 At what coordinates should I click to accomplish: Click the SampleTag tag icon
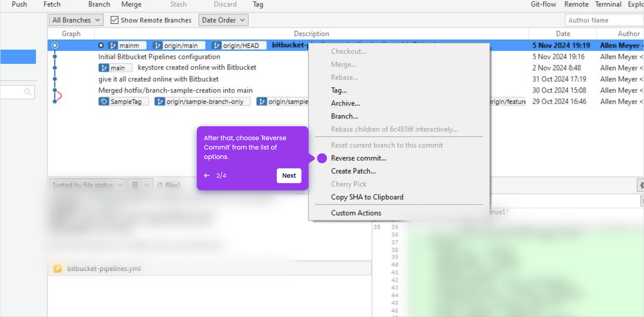tap(104, 102)
